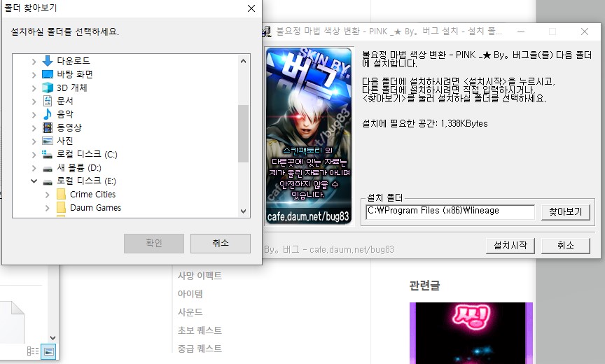The height and width of the screenshot is (364, 605).
Task: Click the 관련글 heading
Action: [x=424, y=286]
